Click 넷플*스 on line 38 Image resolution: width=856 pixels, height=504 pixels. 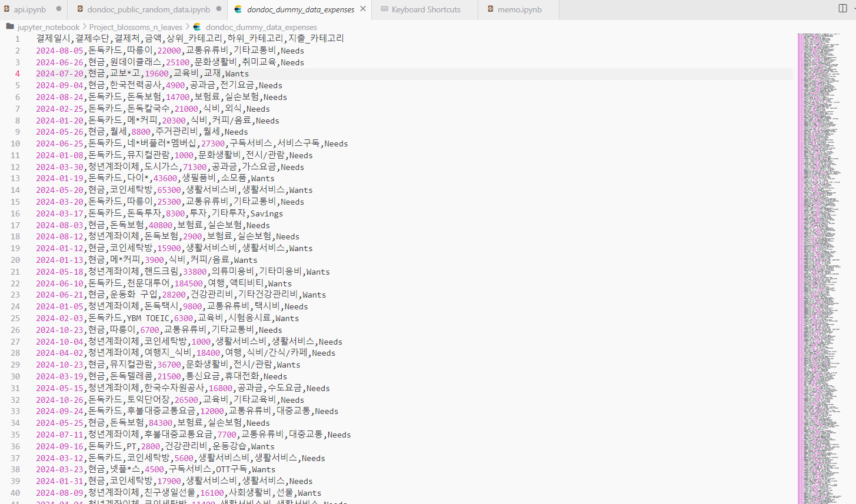pos(125,469)
